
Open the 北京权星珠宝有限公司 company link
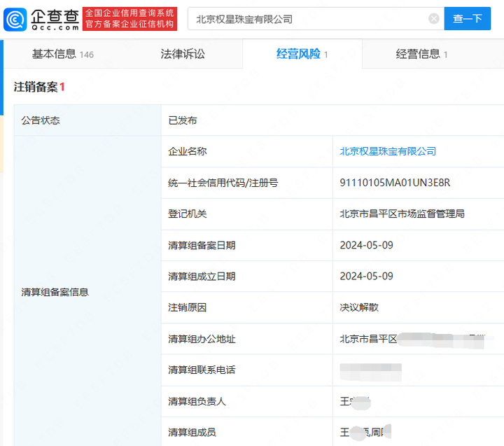click(x=388, y=151)
